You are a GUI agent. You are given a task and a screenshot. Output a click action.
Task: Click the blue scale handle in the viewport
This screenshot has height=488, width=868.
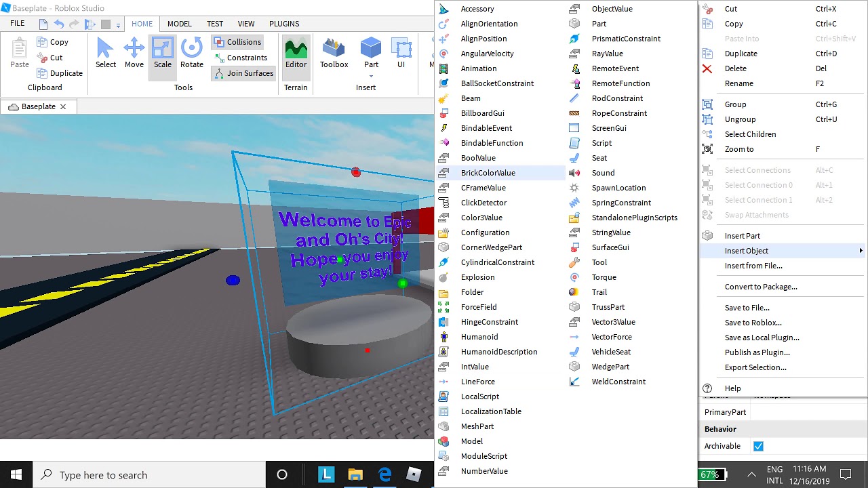(233, 280)
